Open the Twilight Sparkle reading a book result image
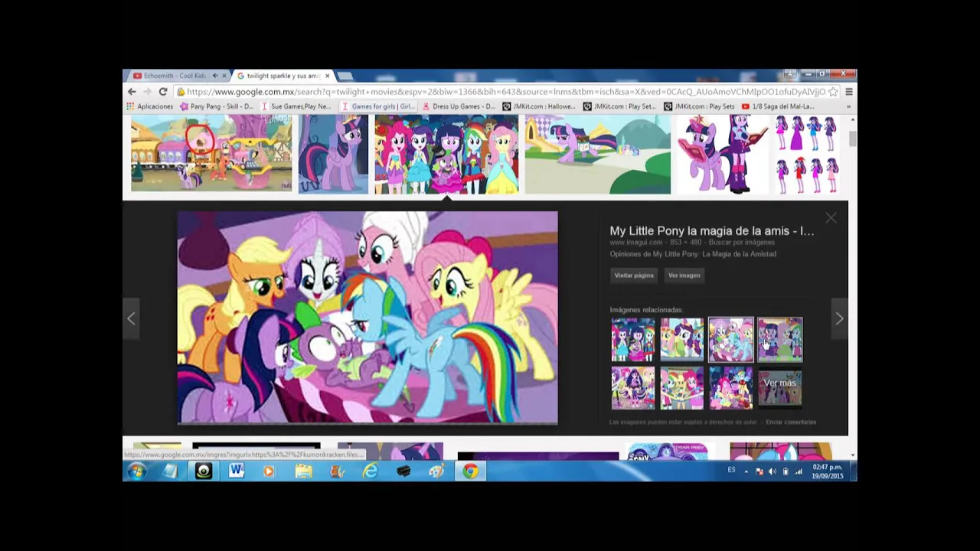This screenshot has height=551, width=980. pos(723,154)
